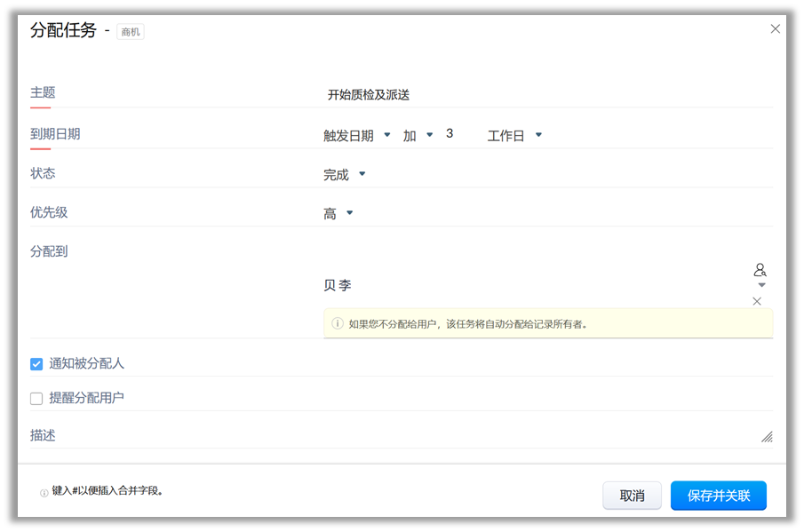Click the info icon in the yellow notice

(x=338, y=324)
